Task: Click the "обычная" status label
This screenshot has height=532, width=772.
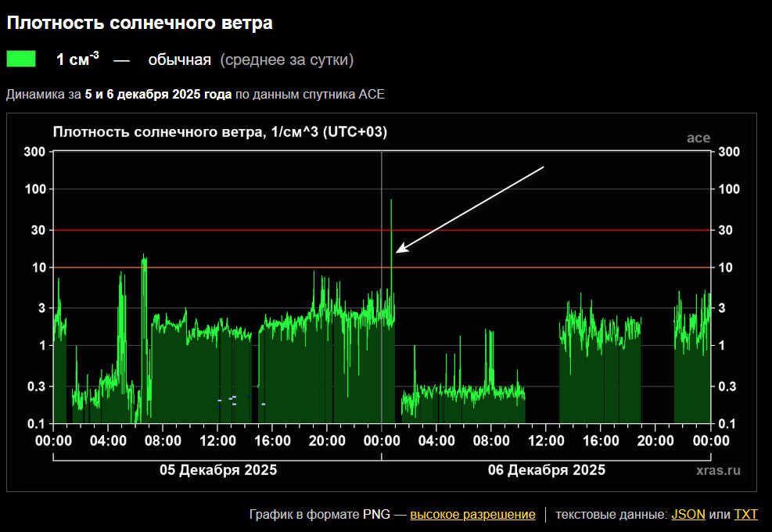Action: tap(180, 59)
